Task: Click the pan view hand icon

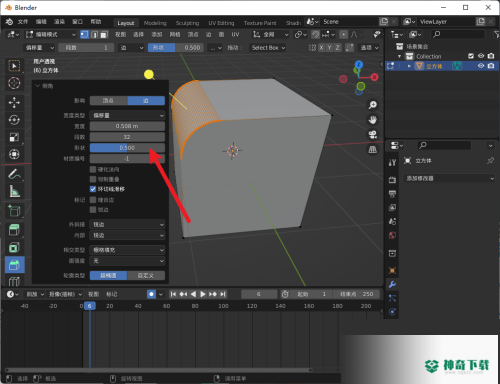Action: pyautogui.click(x=372, y=120)
